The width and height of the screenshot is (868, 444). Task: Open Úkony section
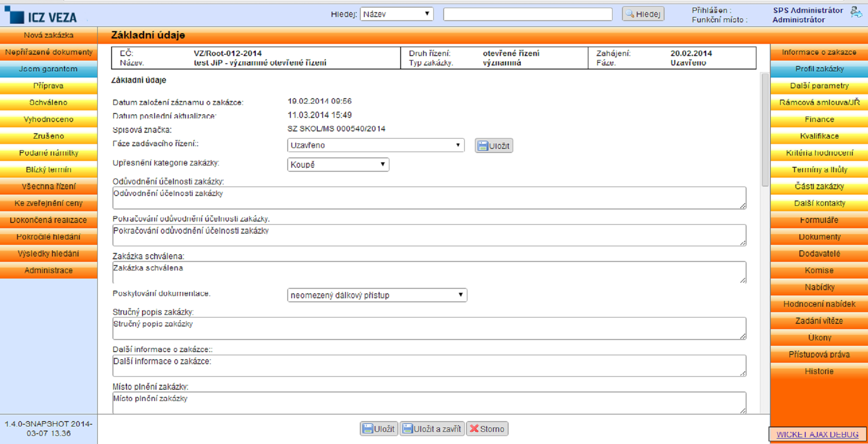pos(819,338)
